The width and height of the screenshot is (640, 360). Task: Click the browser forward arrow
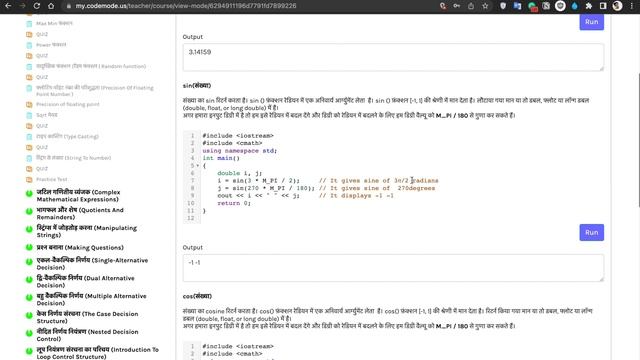(x=22, y=6)
